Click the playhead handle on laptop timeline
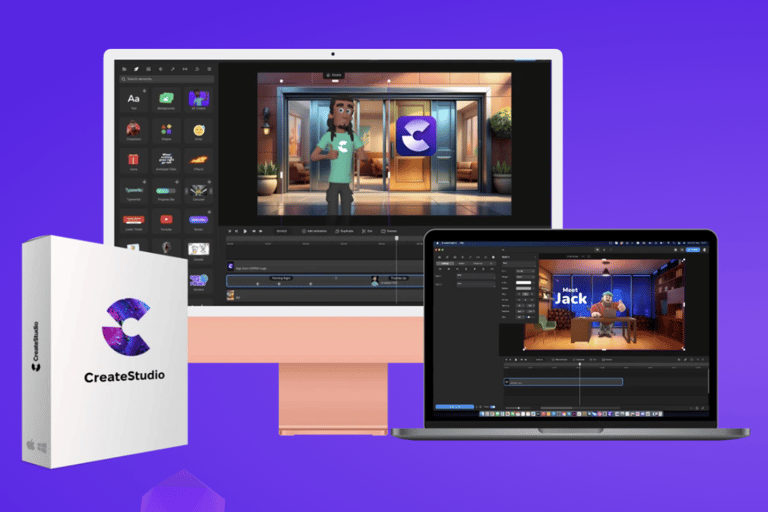Image resolution: width=768 pixels, height=512 pixels. (x=579, y=364)
